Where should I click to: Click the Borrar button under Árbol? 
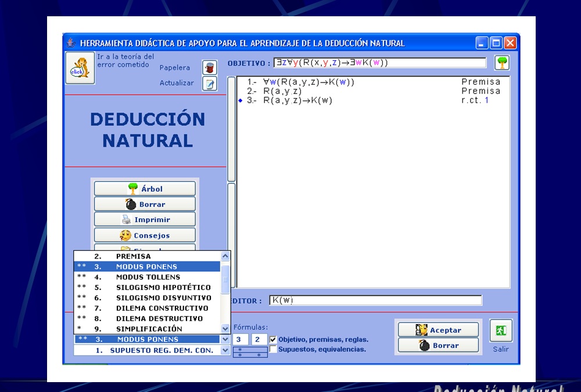[x=145, y=204]
